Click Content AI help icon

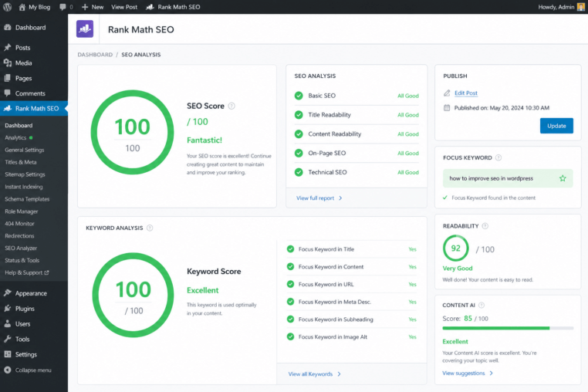[482, 305]
